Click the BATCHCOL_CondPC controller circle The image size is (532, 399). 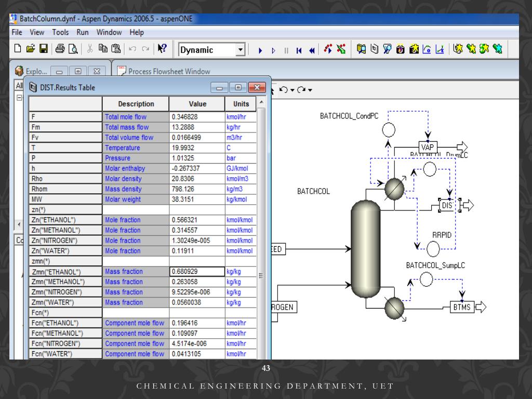tap(389, 129)
